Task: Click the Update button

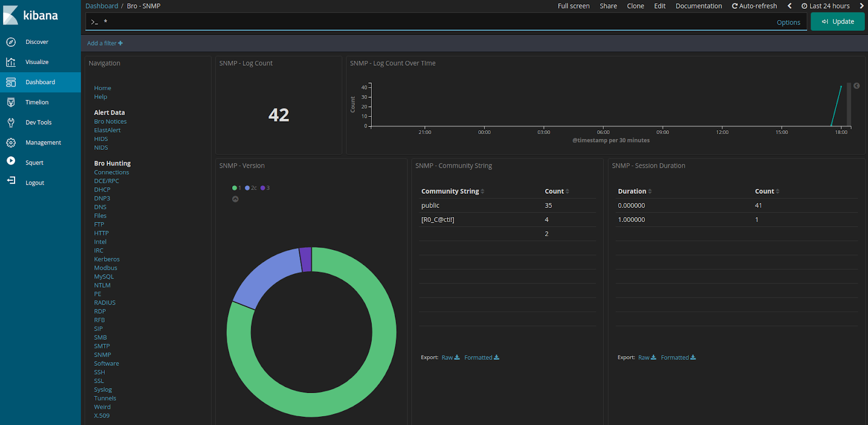Action: (838, 22)
